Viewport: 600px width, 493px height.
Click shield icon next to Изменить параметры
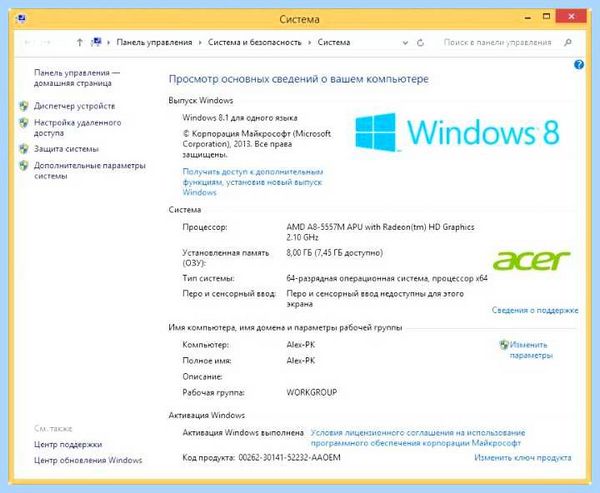coord(504,345)
